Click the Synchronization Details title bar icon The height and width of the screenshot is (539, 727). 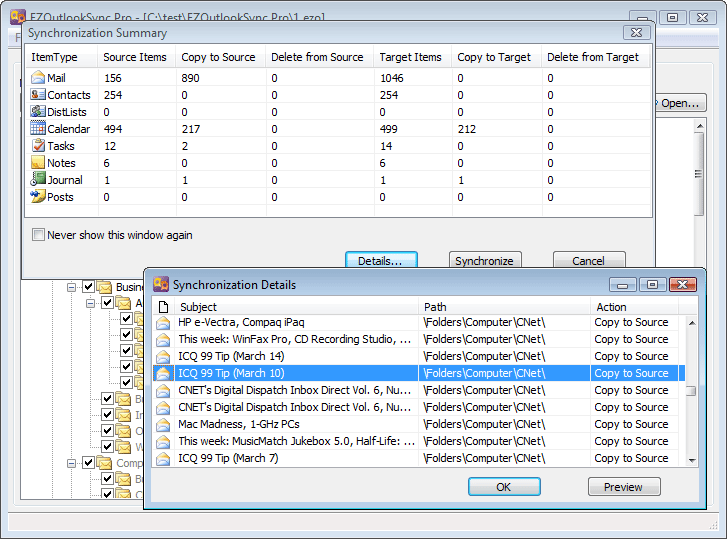pos(161,284)
